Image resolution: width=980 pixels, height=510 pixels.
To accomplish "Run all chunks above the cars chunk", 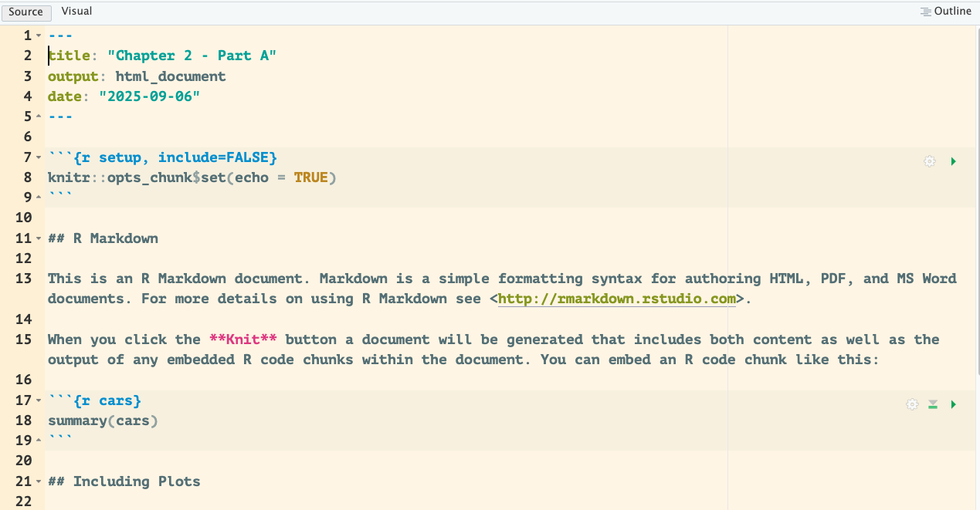I will pyautogui.click(x=933, y=404).
